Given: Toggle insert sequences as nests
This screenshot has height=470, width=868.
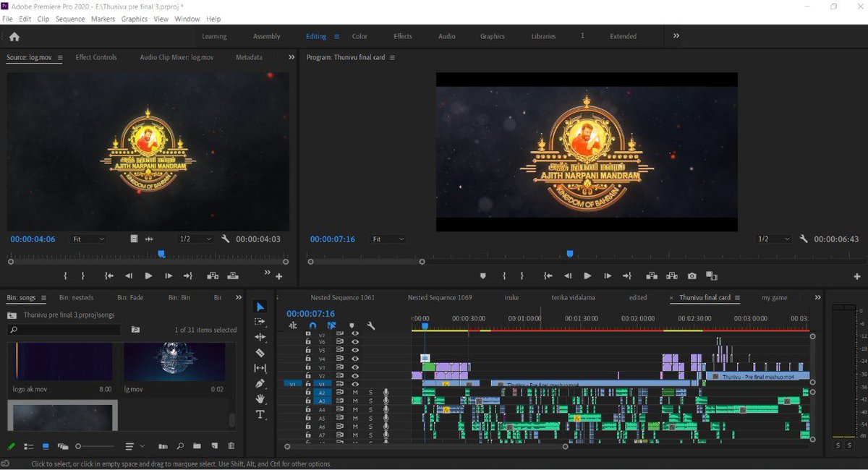Looking at the screenshot, I should pos(293,326).
